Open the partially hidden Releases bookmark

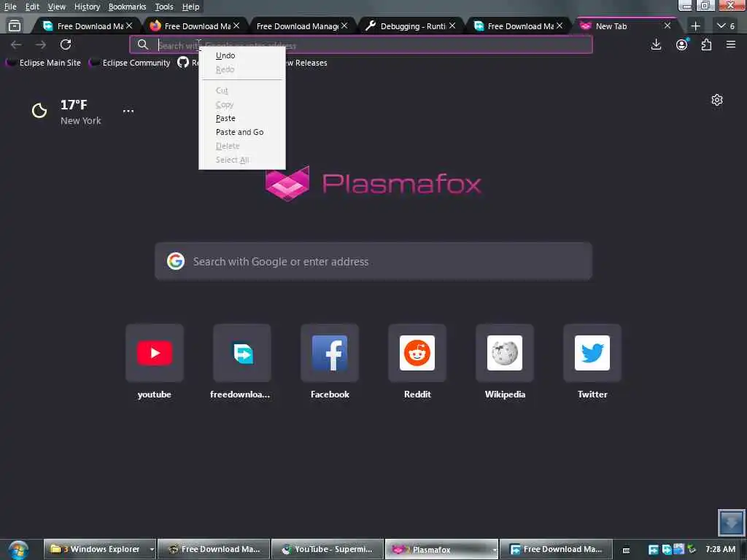coord(306,63)
